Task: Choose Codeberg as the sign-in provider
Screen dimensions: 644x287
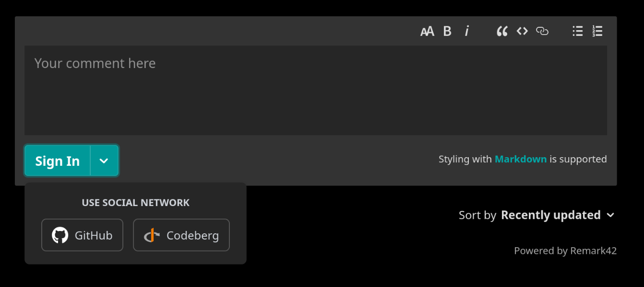Action: pyautogui.click(x=181, y=235)
